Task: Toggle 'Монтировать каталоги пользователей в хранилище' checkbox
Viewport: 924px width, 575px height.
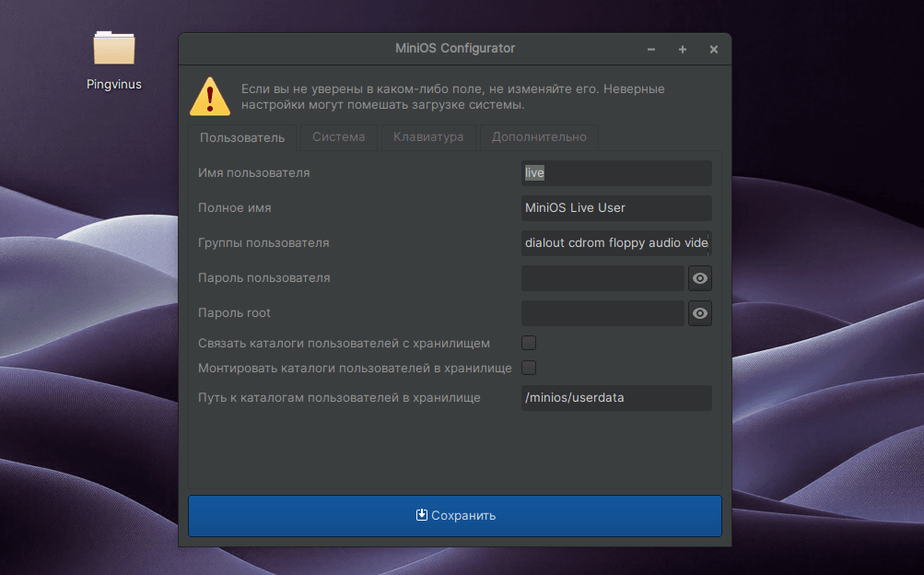Action: tap(529, 368)
